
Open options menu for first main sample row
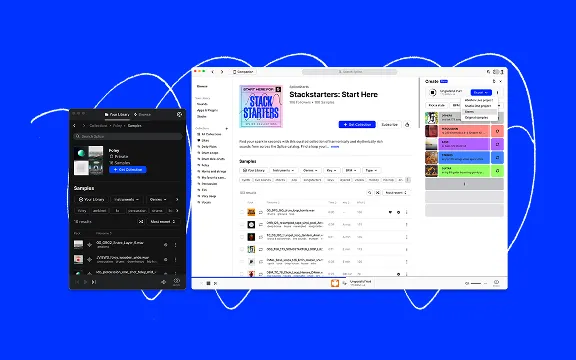point(407,212)
